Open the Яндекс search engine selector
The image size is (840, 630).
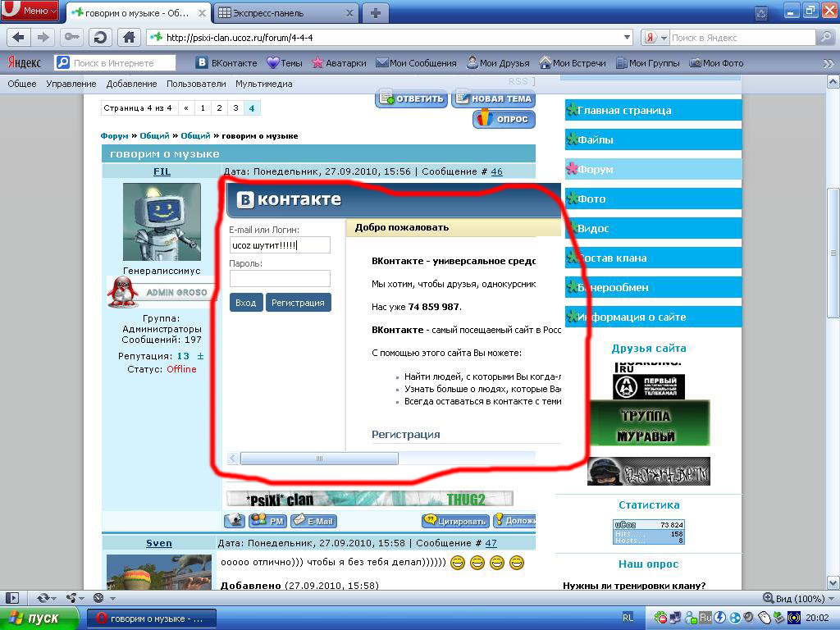(x=655, y=38)
